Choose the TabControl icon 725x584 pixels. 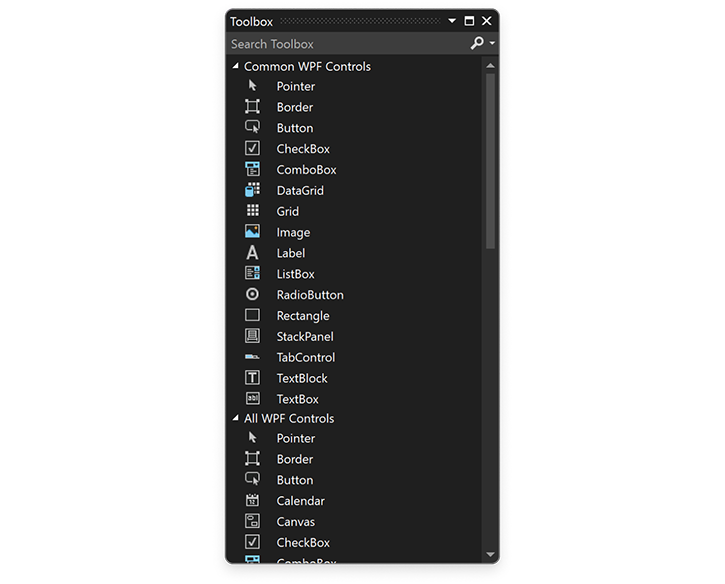pyautogui.click(x=252, y=357)
